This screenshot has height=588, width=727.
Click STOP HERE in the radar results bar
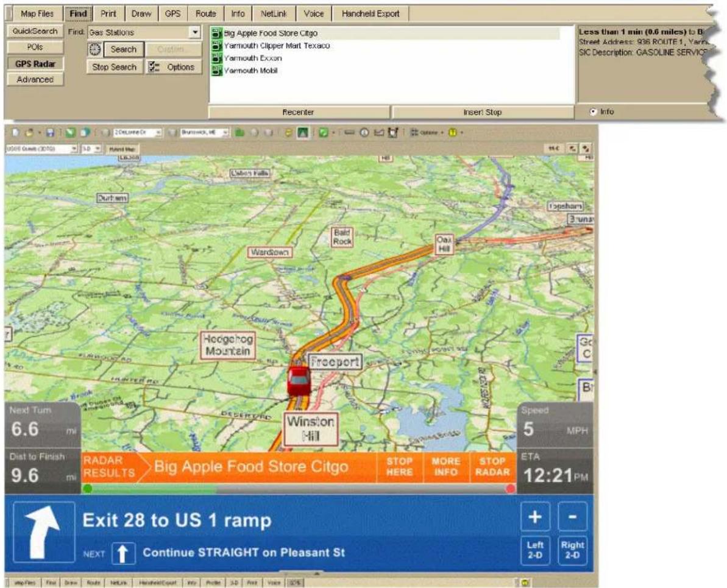(400, 467)
